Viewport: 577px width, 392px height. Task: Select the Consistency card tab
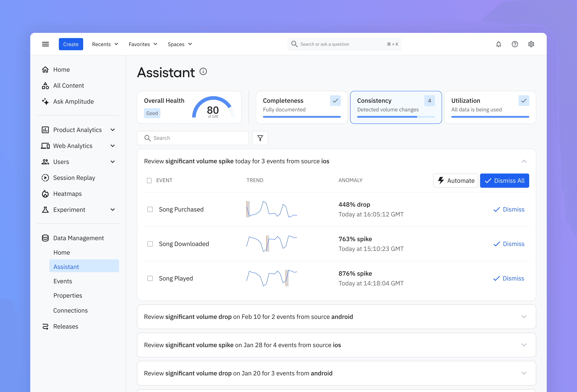(x=396, y=107)
